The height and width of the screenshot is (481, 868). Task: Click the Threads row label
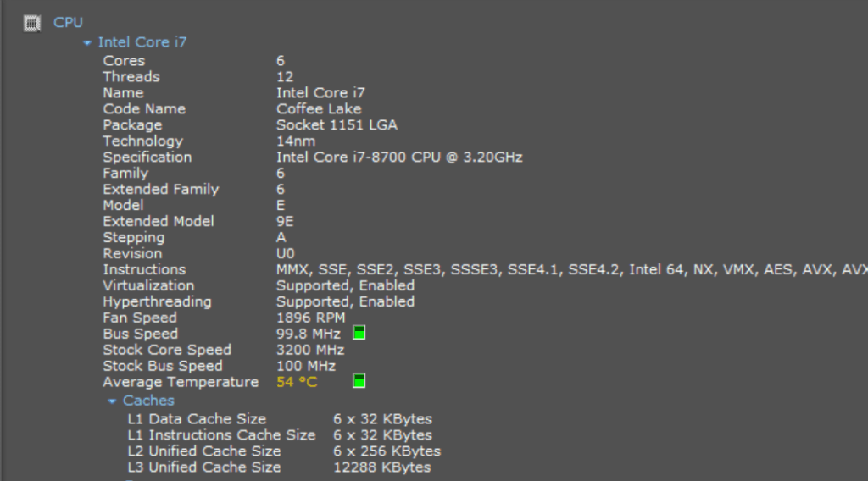click(131, 77)
